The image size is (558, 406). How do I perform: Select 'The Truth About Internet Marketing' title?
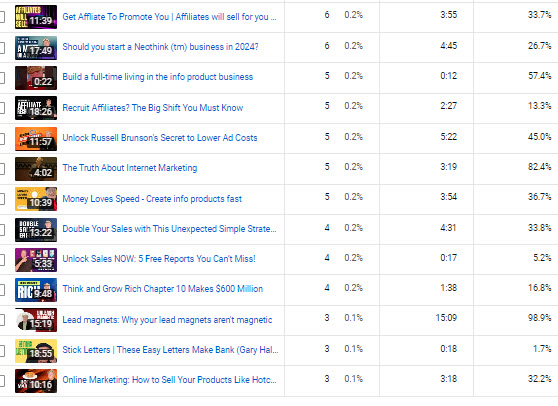pyautogui.click(x=130, y=168)
